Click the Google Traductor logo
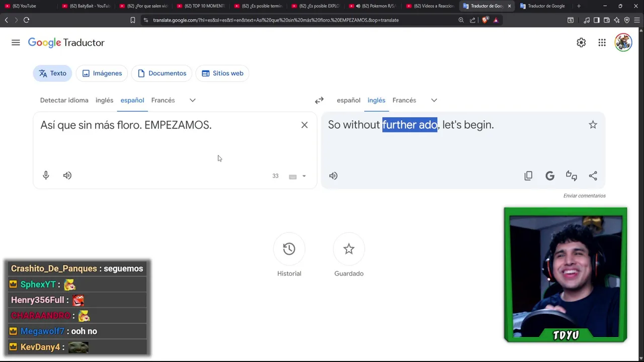 (x=66, y=43)
